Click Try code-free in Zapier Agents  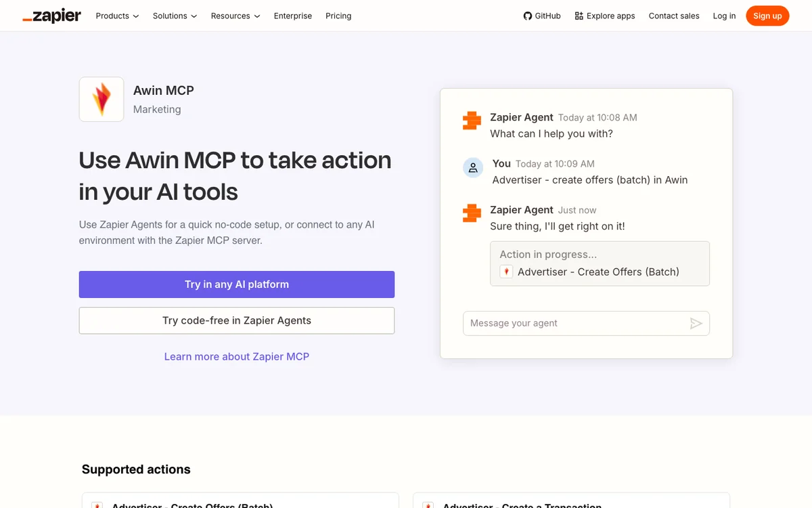point(237,320)
